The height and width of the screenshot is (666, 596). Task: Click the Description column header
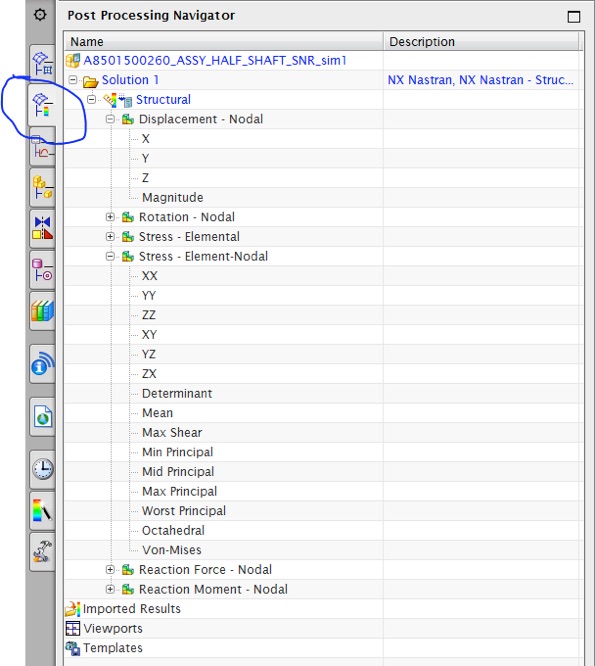coord(481,42)
